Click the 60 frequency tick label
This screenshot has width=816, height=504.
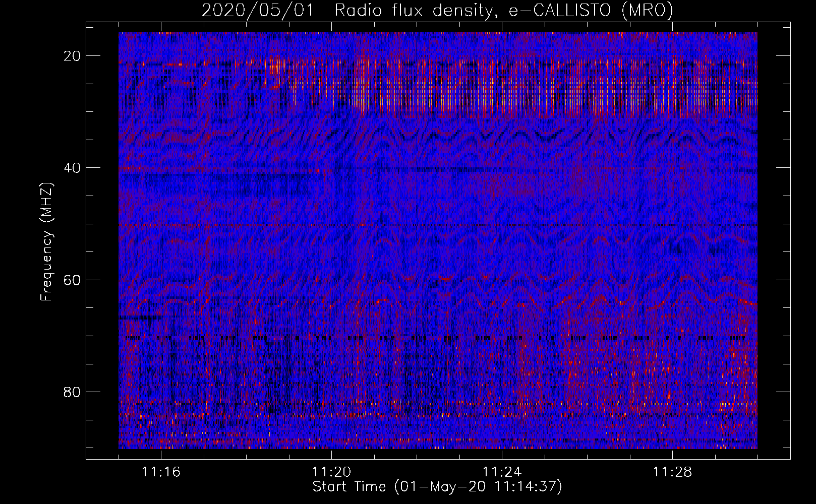(x=73, y=280)
